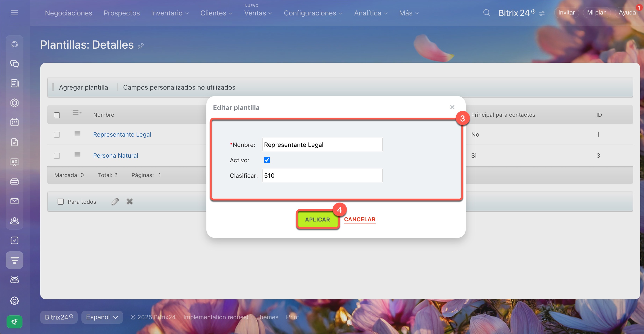The height and width of the screenshot is (334, 644).
Task: Open the Español language dropdown
Action: 102,317
